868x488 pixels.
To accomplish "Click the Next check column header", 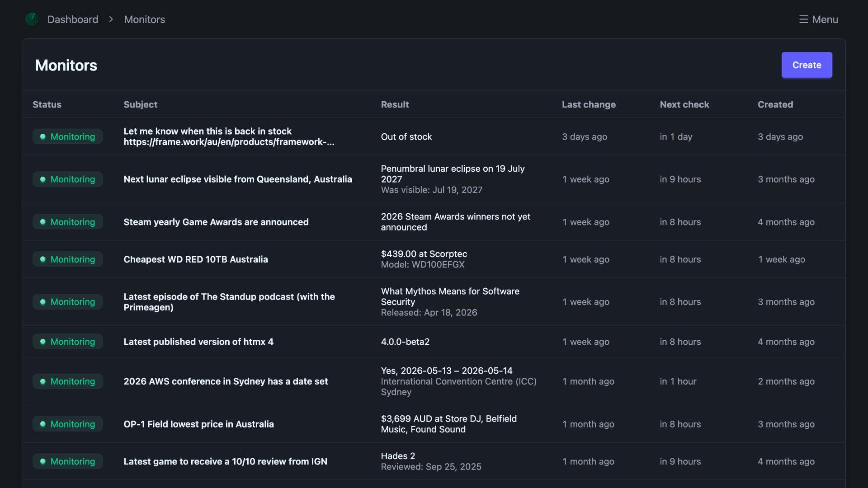I will point(684,104).
